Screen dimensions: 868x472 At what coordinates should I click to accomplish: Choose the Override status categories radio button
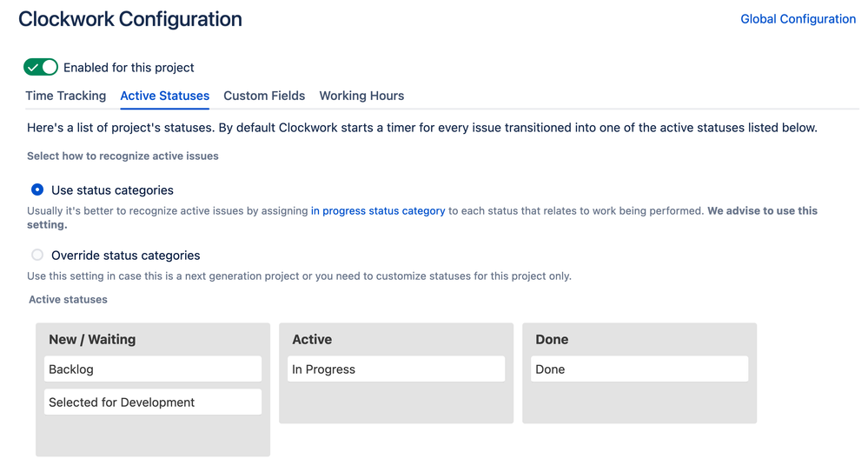coord(37,255)
